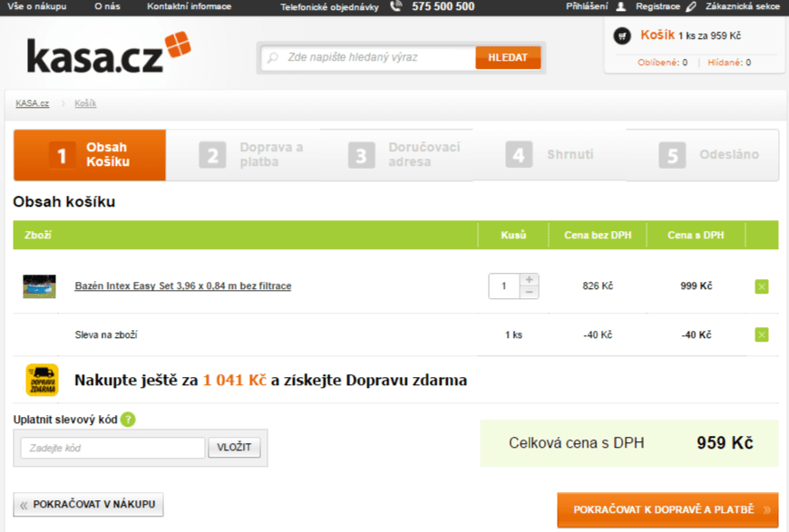This screenshot has width=789, height=532.
Task: Open the Košík link in the header
Action: click(x=657, y=35)
